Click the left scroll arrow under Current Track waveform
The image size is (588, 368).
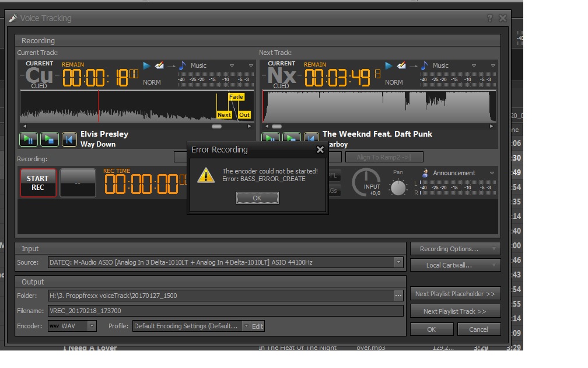point(24,127)
